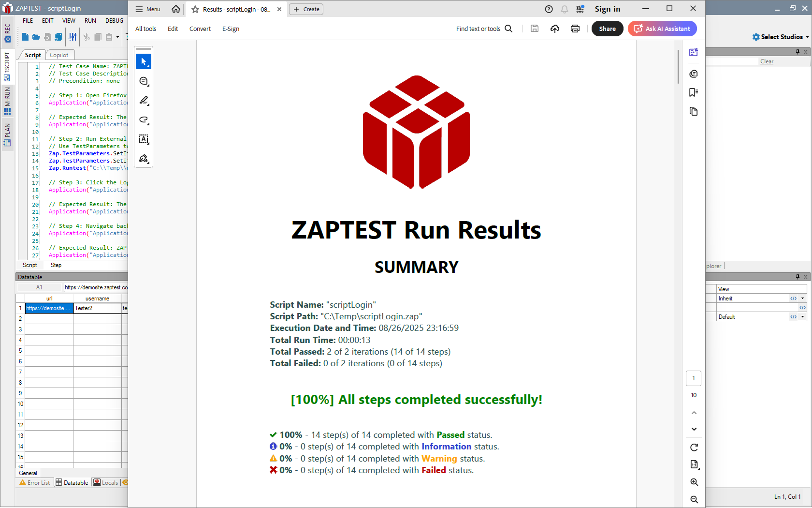Click the Paste clipboard icon in ZAPTEST
The height and width of the screenshot is (508, 812).
[109, 37]
